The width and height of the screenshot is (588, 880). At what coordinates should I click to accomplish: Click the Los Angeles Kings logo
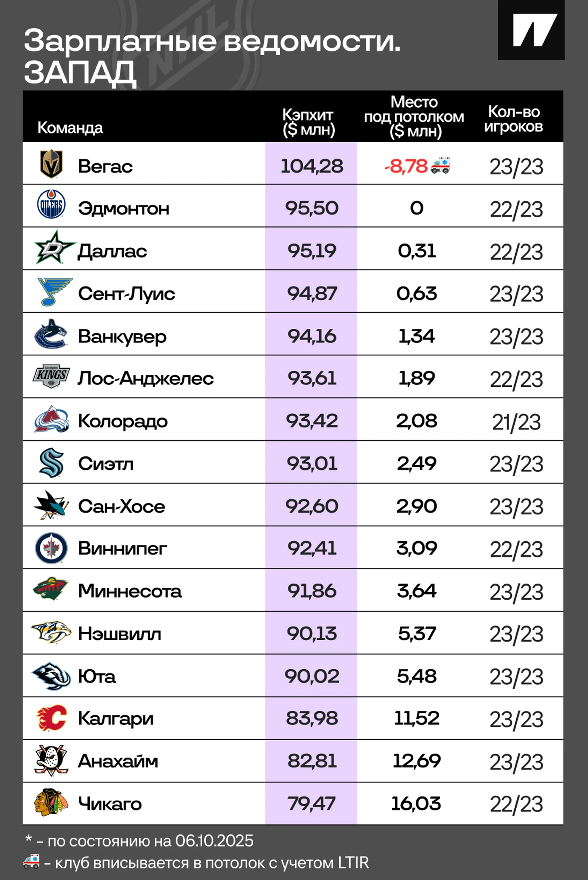(x=51, y=377)
